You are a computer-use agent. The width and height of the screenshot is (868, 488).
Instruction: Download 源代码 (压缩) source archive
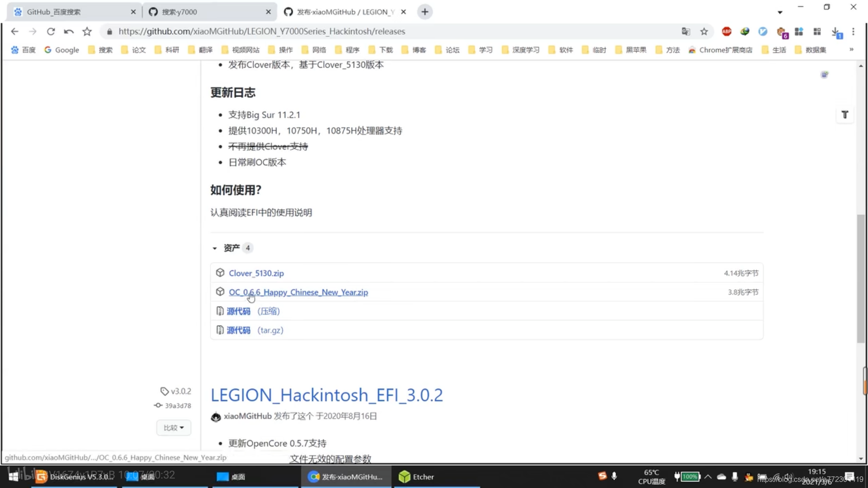point(253,311)
